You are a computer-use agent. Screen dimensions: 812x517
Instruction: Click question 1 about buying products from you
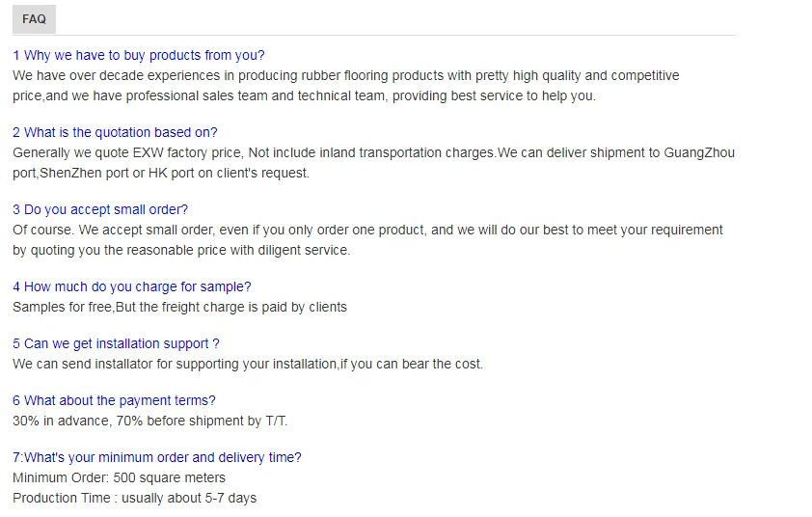click(x=139, y=55)
